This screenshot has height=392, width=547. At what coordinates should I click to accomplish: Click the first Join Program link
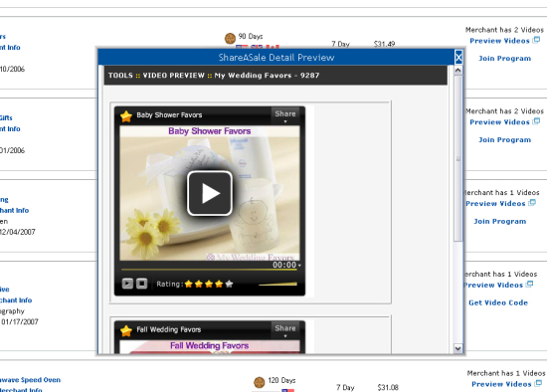pos(504,59)
